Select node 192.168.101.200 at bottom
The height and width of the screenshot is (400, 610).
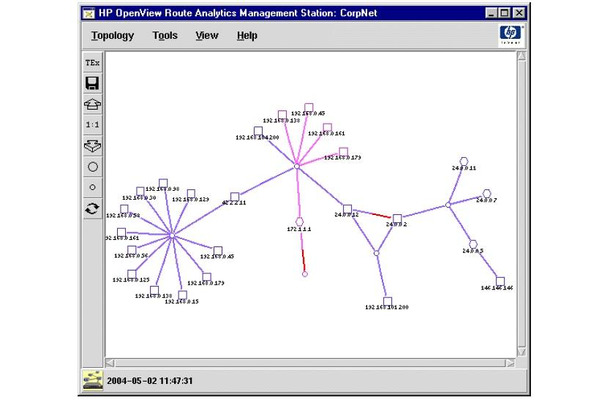point(387,301)
